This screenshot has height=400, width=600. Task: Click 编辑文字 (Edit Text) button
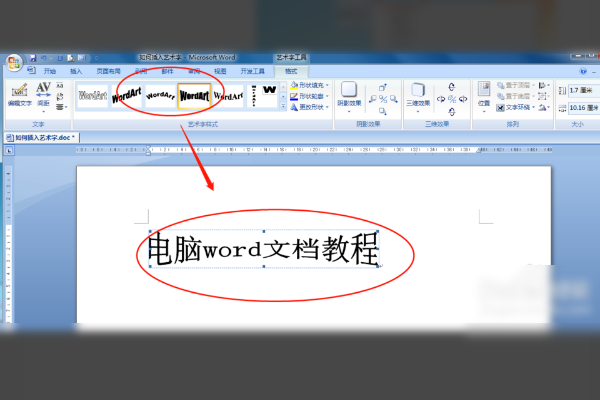tap(20, 96)
